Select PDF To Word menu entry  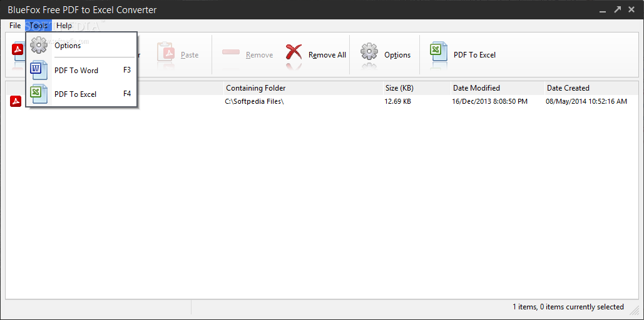tap(81, 70)
